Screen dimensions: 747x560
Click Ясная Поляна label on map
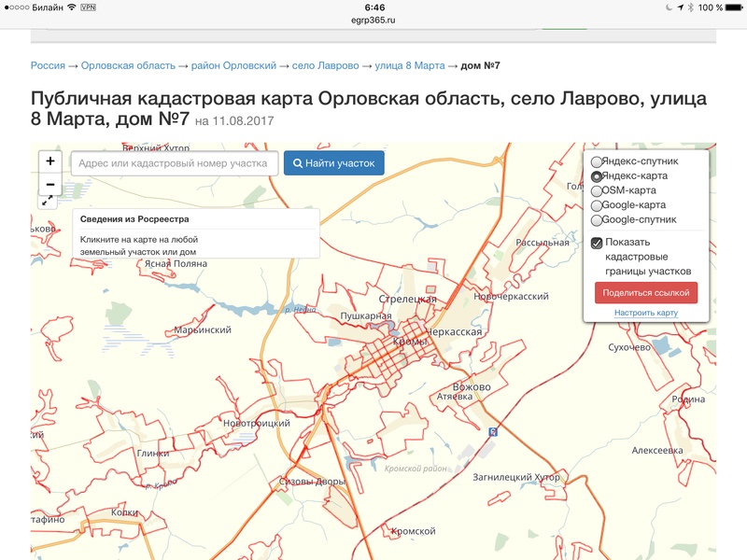176,263
